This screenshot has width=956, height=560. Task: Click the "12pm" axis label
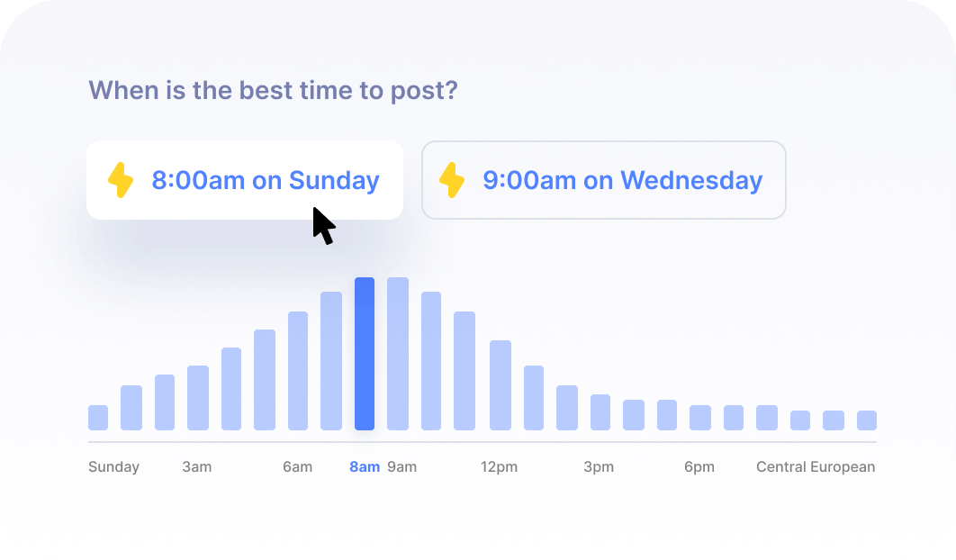[501, 466]
